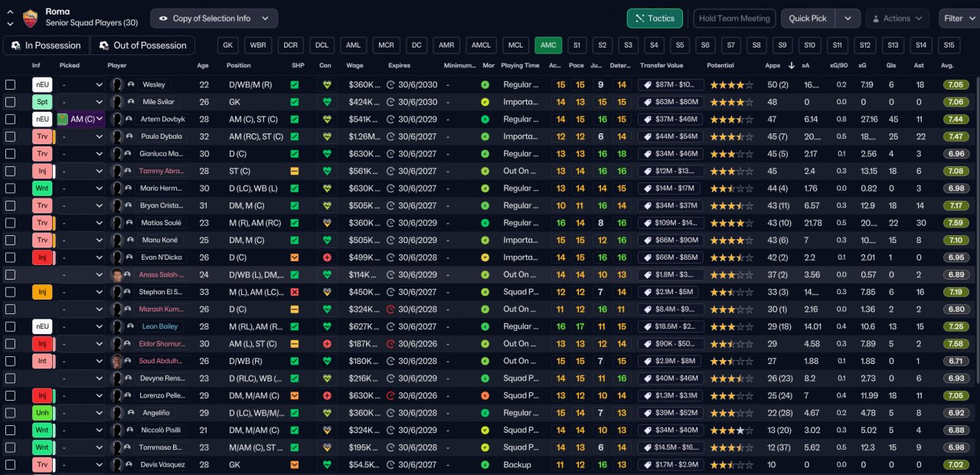Select the GK position slot
The height and width of the screenshot is (475, 980).
pyautogui.click(x=227, y=45)
